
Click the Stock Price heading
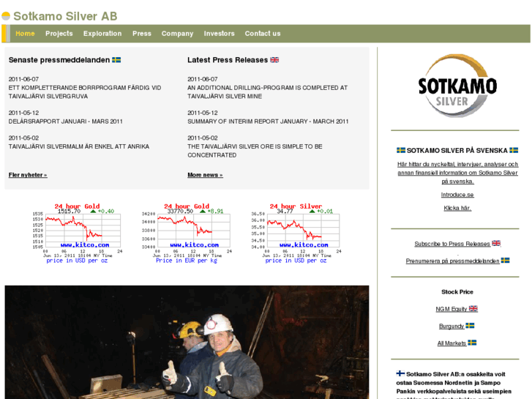pyautogui.click(x=457, y=292)
